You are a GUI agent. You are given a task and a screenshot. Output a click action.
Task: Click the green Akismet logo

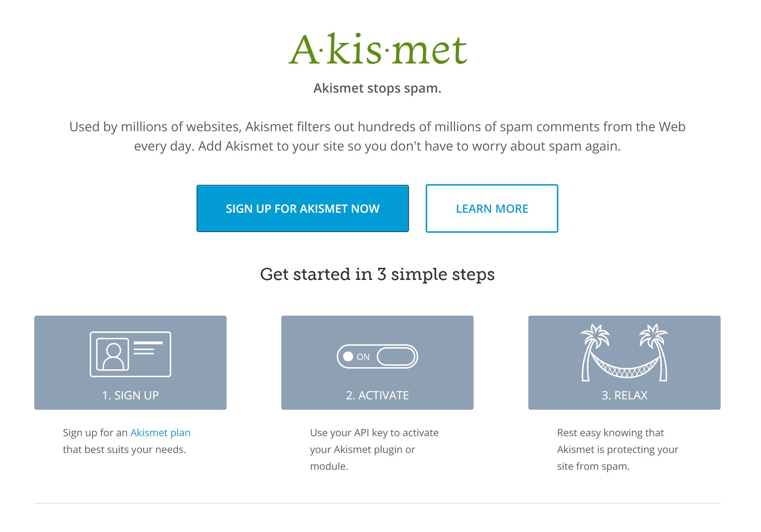pos(377,49)
